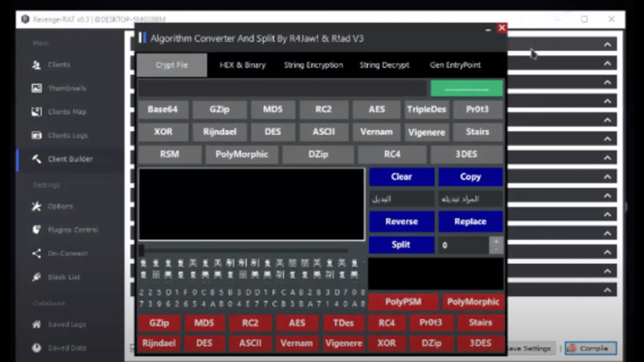Select the Client Builder hammer icon
Viewport: 644px width, 362px height.
click(36, 159)
